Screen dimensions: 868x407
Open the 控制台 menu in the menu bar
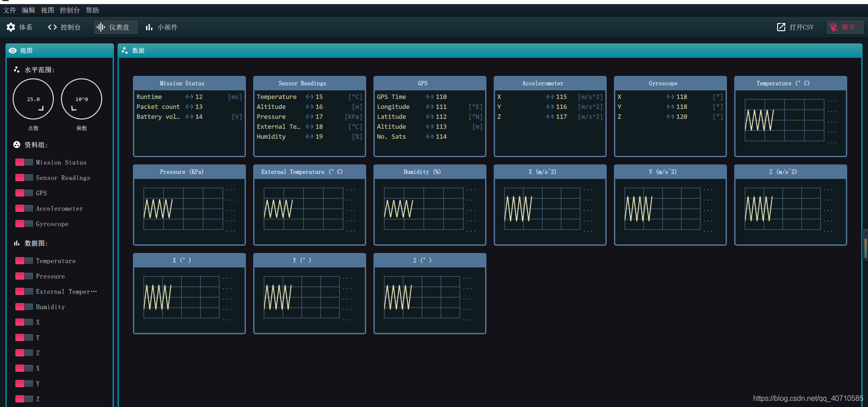coord(70,10)
